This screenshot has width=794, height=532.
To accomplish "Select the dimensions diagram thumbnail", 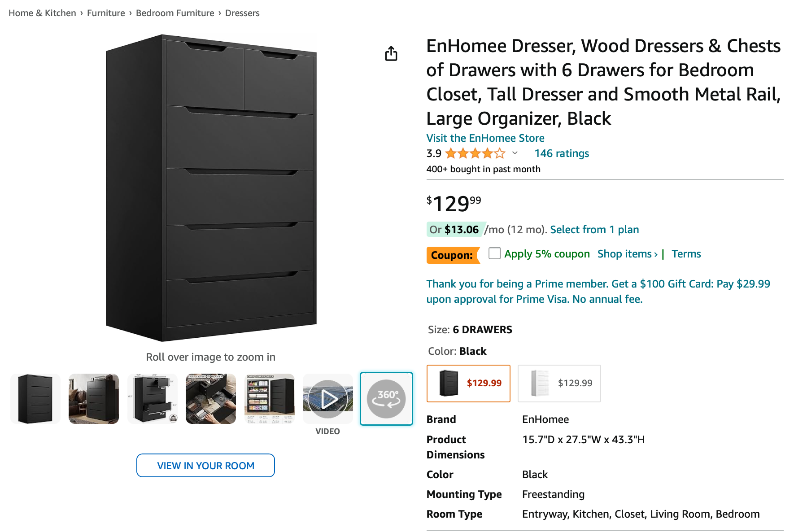I will (x=153, y=399).
